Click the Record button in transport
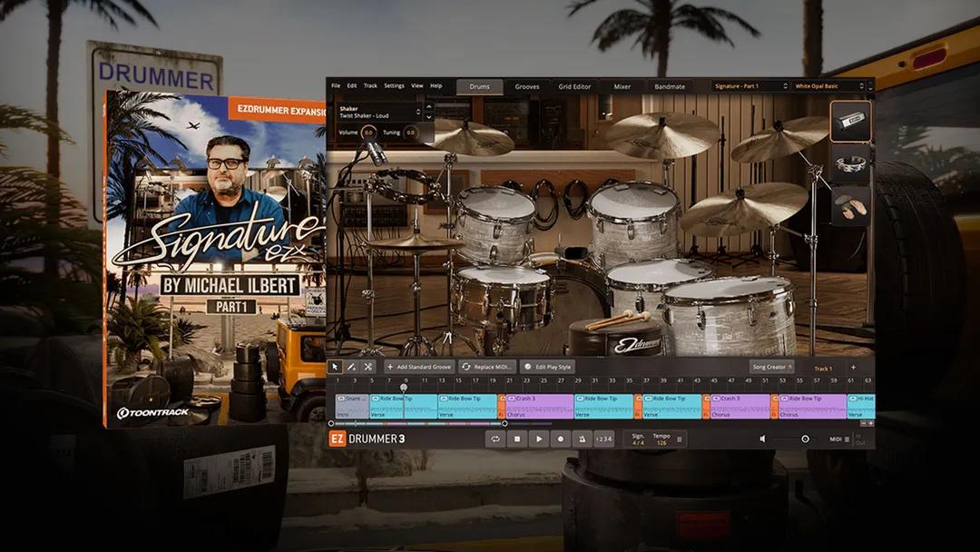The width and height of the screenshot is (980, 552). tap(560, 439)
